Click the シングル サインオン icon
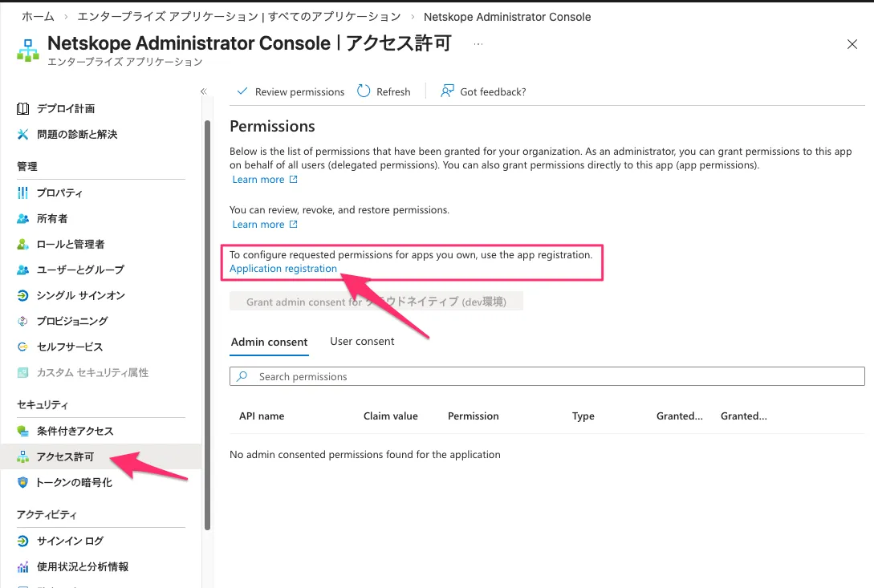874x588 pixels. (22, 295)
